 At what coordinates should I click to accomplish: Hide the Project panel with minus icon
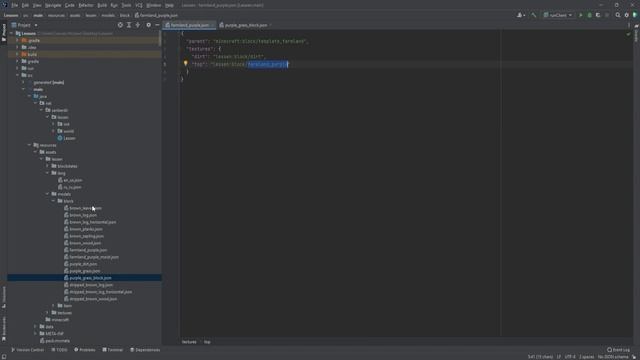[157, 25]
